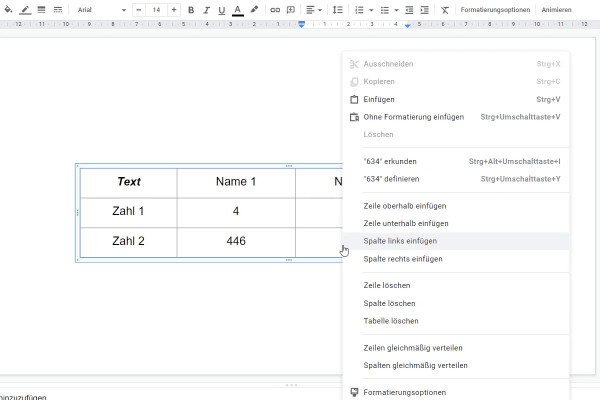The height and width of the screenshot is (400, 600).
Task: Apply a bulleted list
Action: tap(385, 10)
